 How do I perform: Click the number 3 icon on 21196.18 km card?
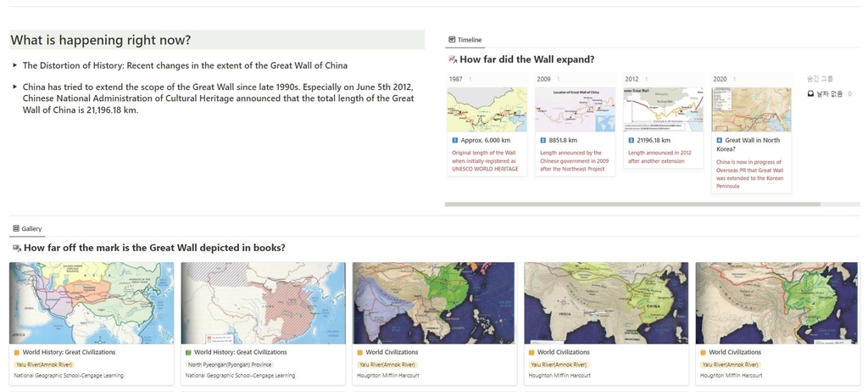(x=632, y=140)
